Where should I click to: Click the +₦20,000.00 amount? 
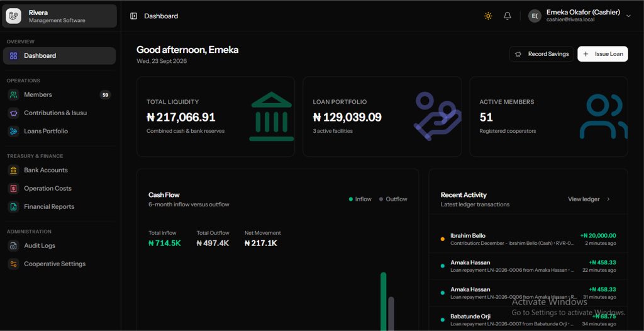(x=598, y=235)
